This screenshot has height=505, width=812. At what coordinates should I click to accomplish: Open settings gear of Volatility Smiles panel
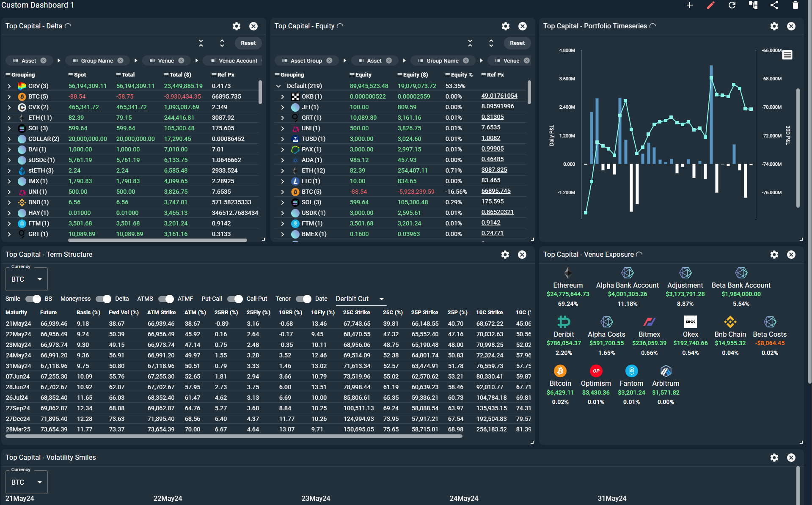point(774,458)
